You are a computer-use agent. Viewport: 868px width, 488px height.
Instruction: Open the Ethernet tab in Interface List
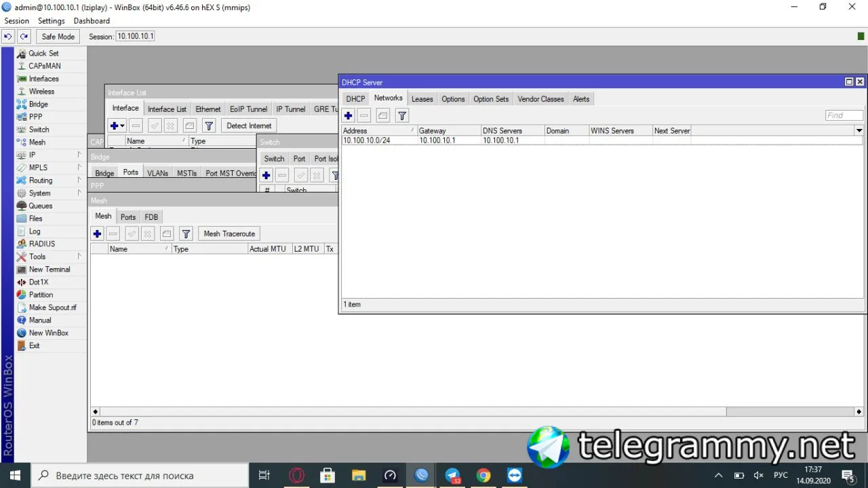(x=208, y=109)
